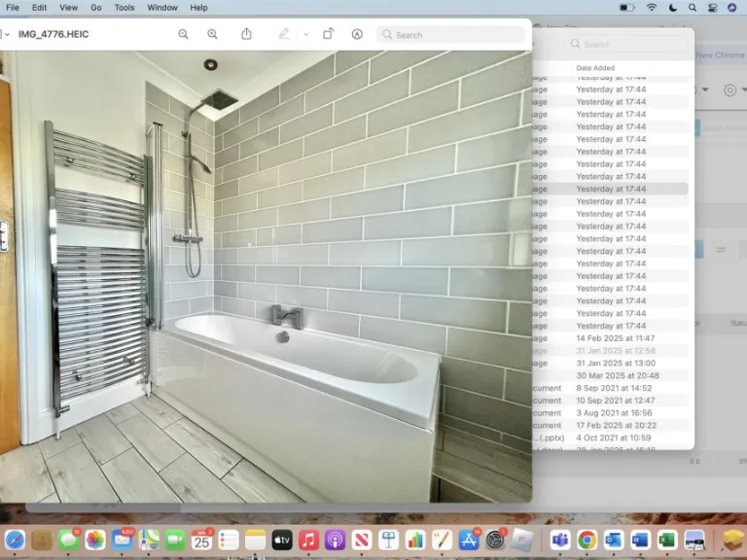The image size is (747, 560).
Task: Zoom out of the image in Preview
Action: point(183,34)
